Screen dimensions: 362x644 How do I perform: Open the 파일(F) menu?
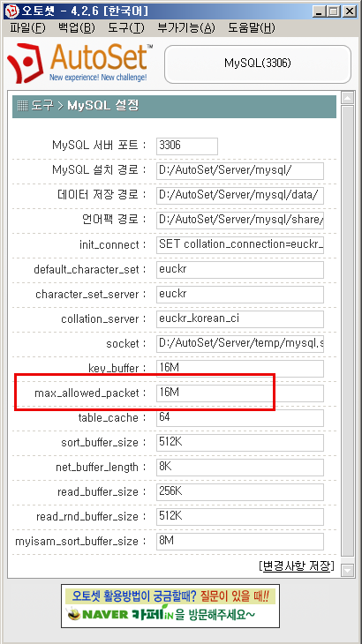[27, 28]
